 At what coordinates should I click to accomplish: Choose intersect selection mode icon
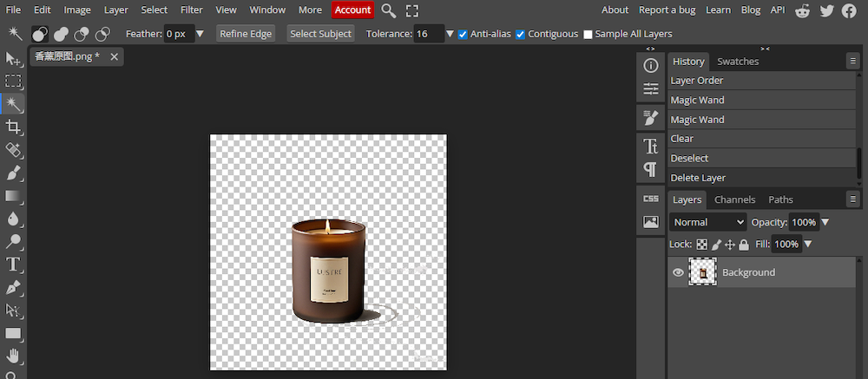click(102, 35)
